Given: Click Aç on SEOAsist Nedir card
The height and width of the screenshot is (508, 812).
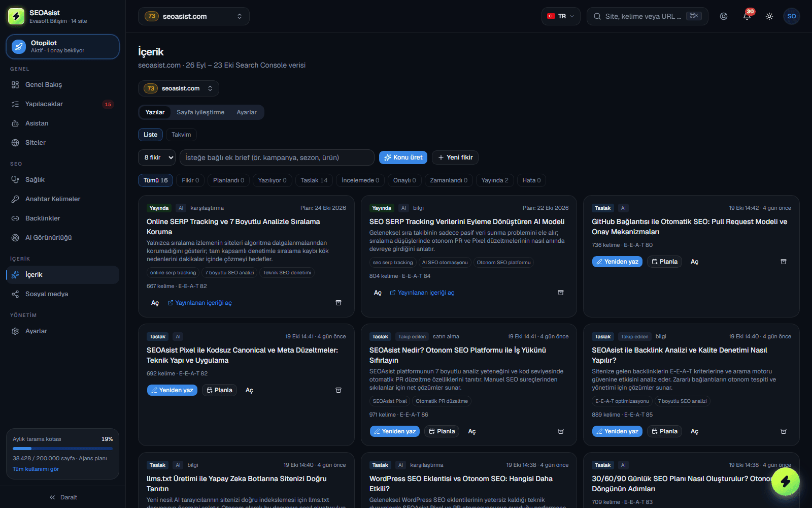Looking at the screenshot, I should pos(472,431).
